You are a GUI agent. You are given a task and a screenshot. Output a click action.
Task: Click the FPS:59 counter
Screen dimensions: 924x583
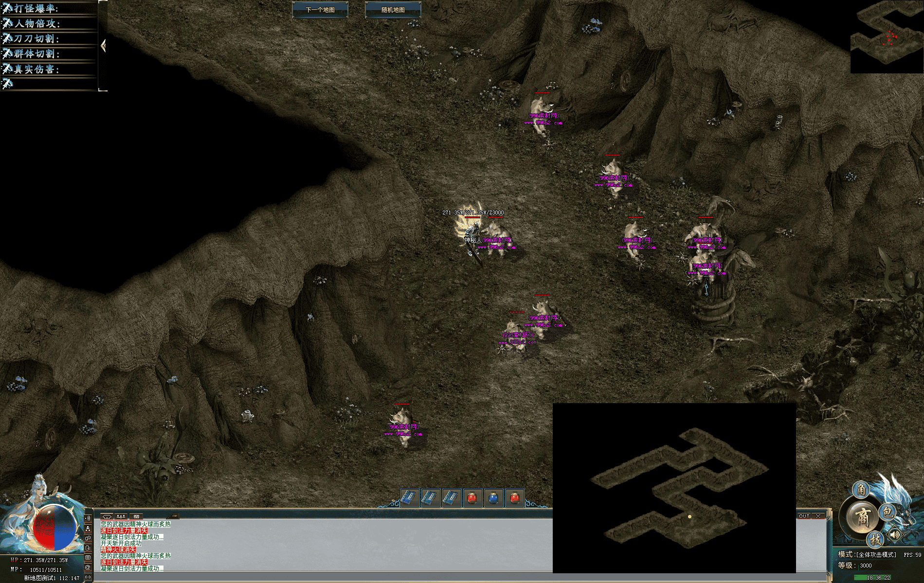[x=912, y=555]
